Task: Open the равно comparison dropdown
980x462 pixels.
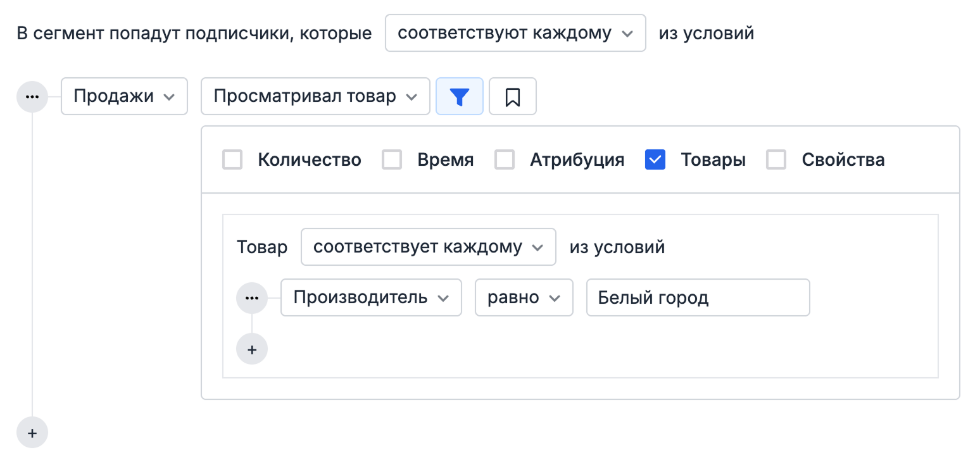Action: (524, 297)
